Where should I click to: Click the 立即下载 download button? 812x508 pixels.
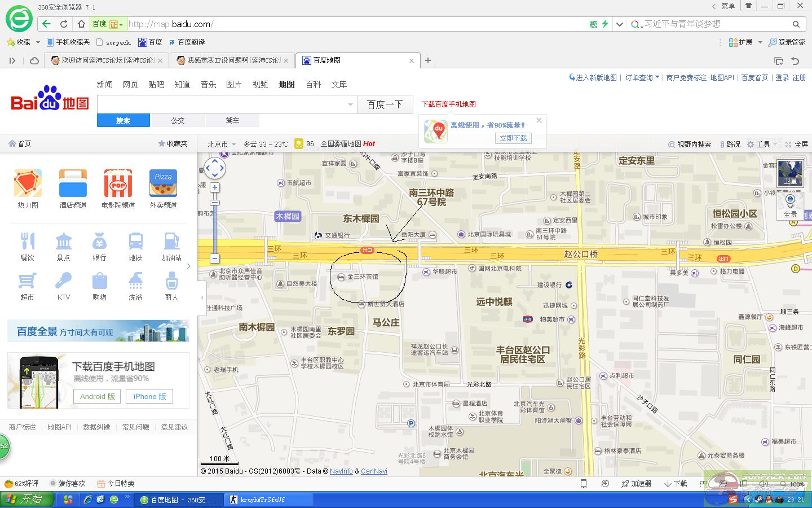pos(513,138)
